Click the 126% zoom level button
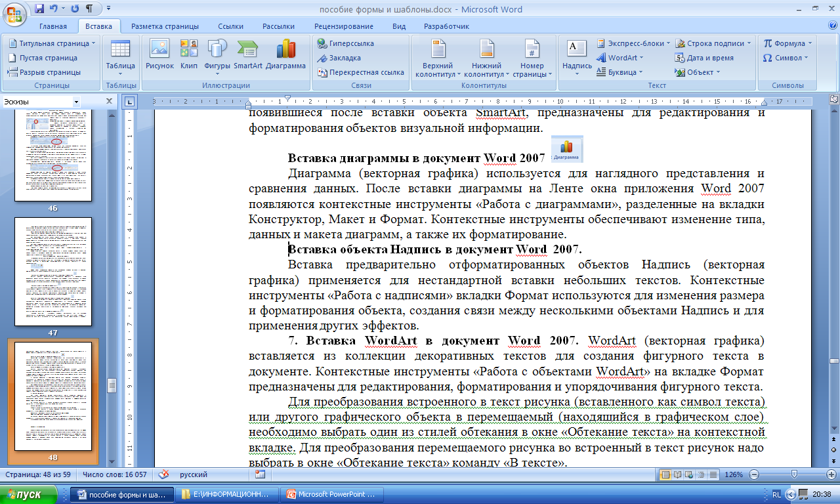This screenshot has height=504, width=840. (x=734, y=474)
